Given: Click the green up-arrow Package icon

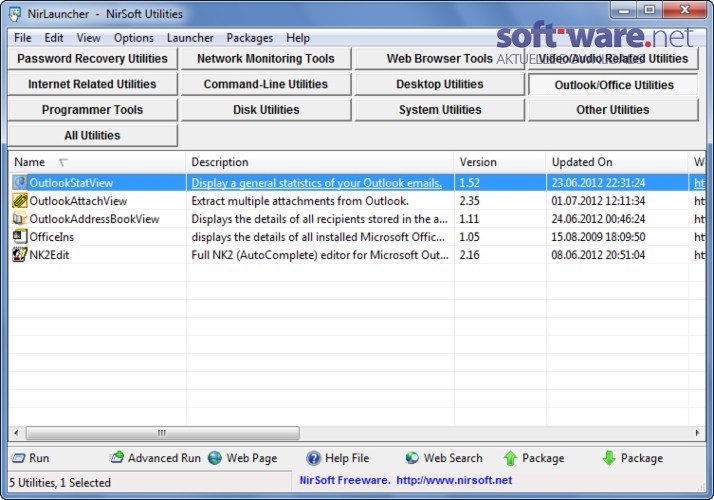Looking at the screenshot, I should (x=510, y=458).
